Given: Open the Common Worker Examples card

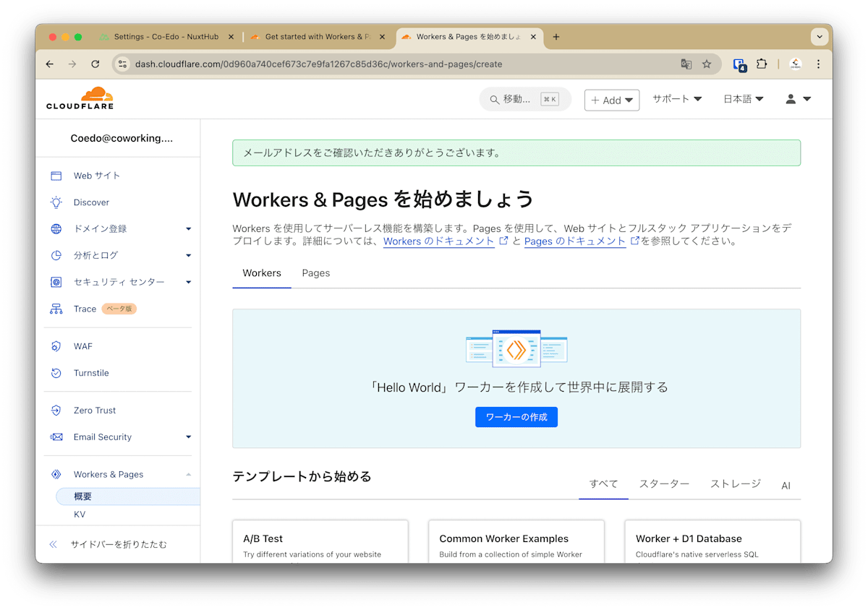Looking at the screenshot, I should (516, 542).
